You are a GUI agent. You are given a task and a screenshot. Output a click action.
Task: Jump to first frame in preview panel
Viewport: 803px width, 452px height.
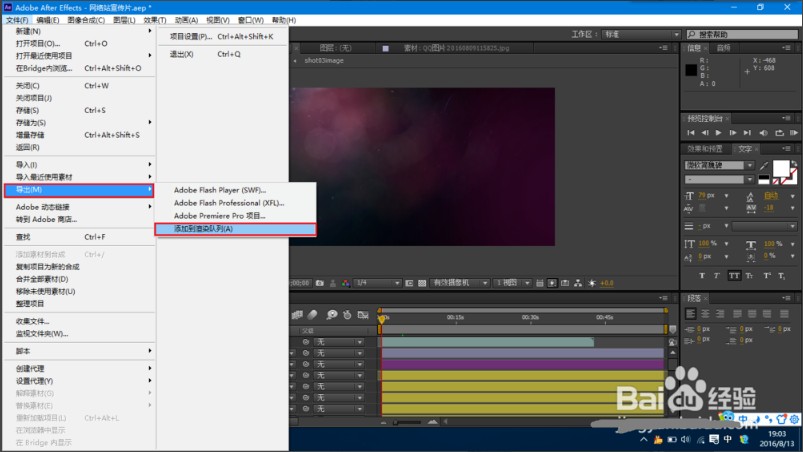691,133
